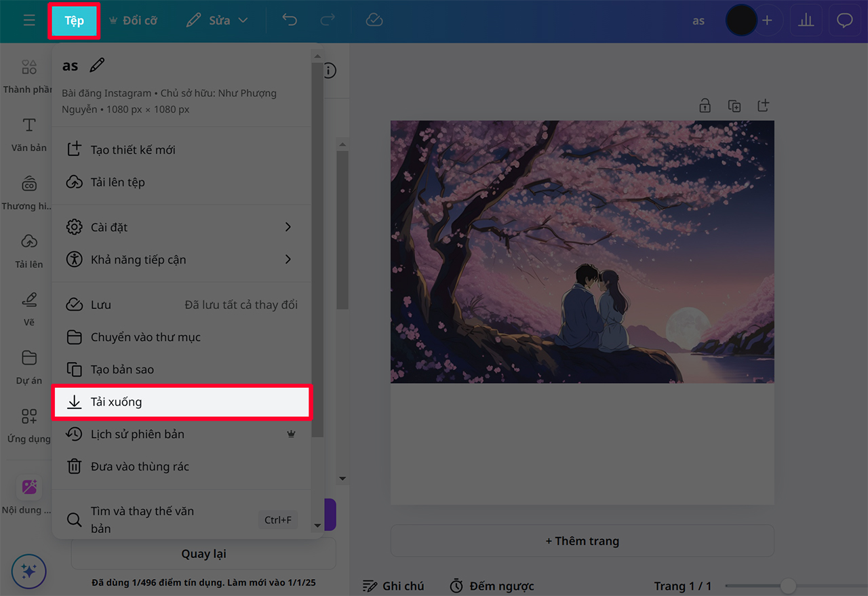The height and width of the screenshot is (596, 868).
Task: Select Đưa vào thùng rác
Action: coord(182,466)
